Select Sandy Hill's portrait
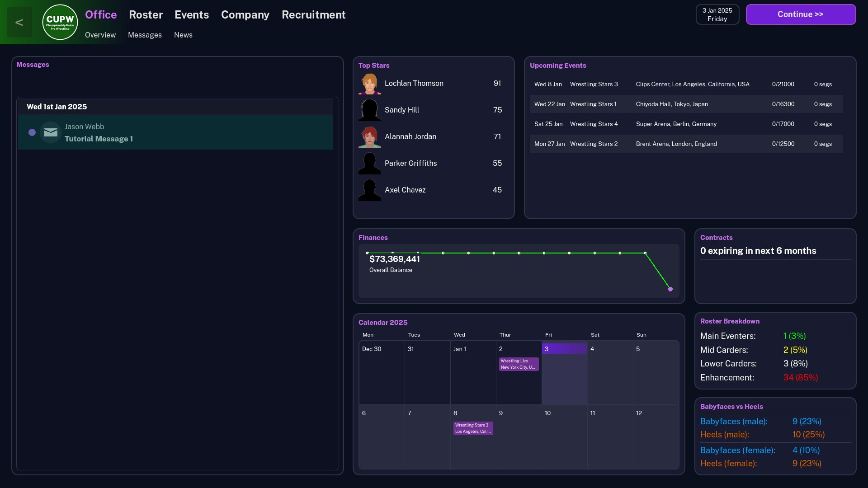Image resolution: width=868 pixels, height=488 pixels. point(369,110)
